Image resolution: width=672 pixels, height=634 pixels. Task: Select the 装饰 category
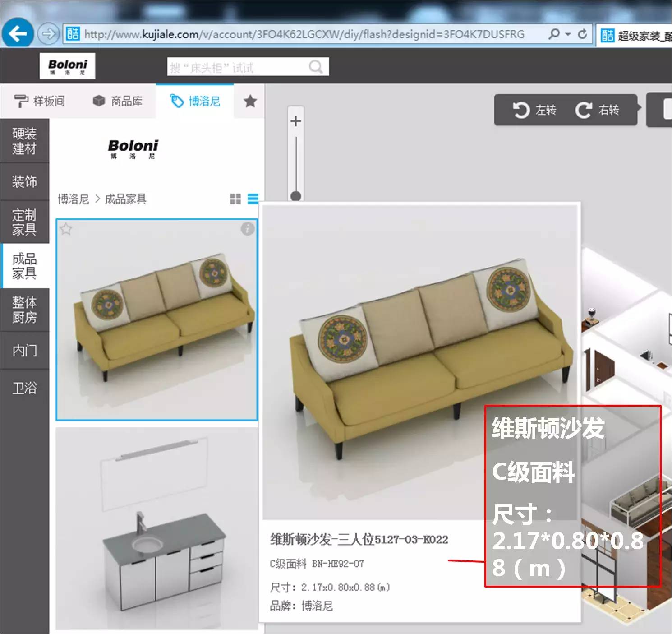click(24, 181)
